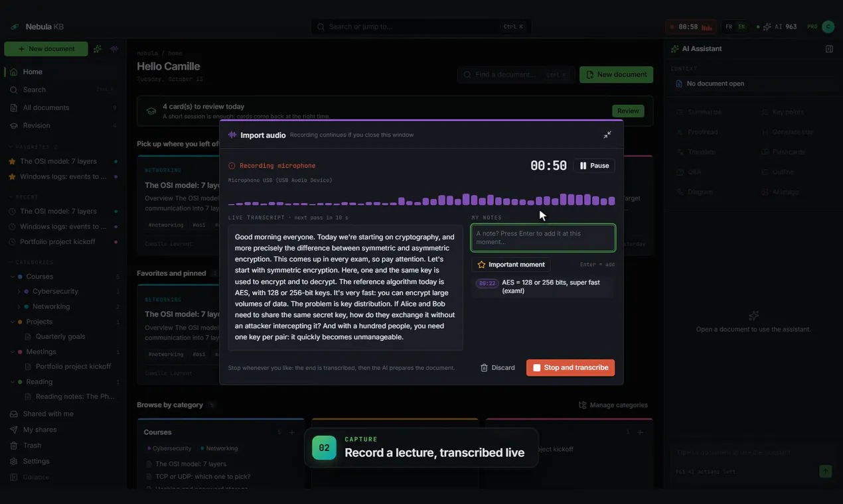The width and height of the screenshot is (843, 504).
Task: Expand the Networking subcategory in the sidebar tree
Action: pyautogui.click(x=19, y=306)
